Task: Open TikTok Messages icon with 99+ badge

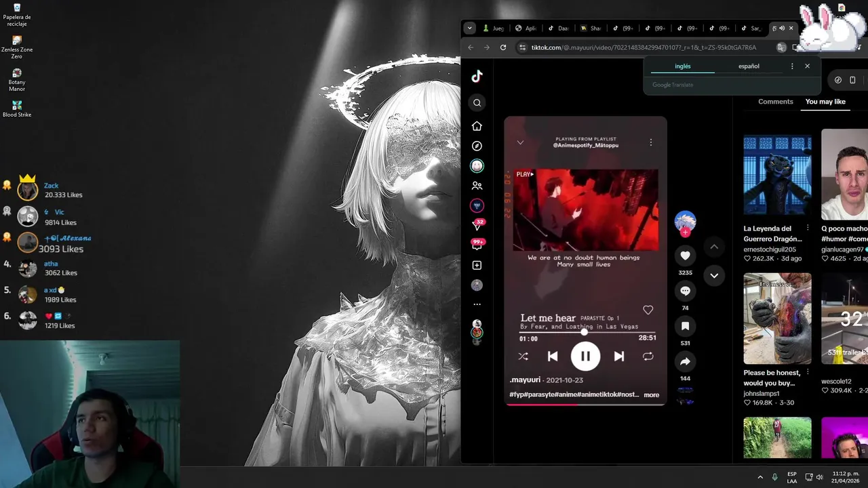Action: click(x=477, y=245)
